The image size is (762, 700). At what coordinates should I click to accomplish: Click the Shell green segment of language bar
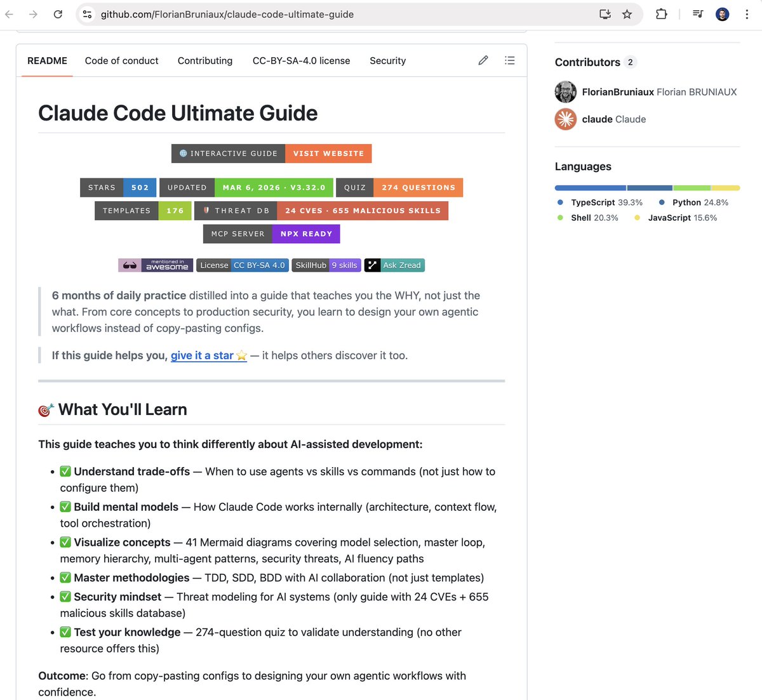coord(692,188)
